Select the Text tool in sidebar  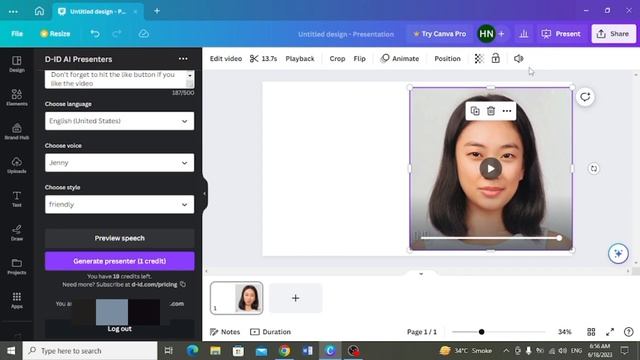(17, 199)
